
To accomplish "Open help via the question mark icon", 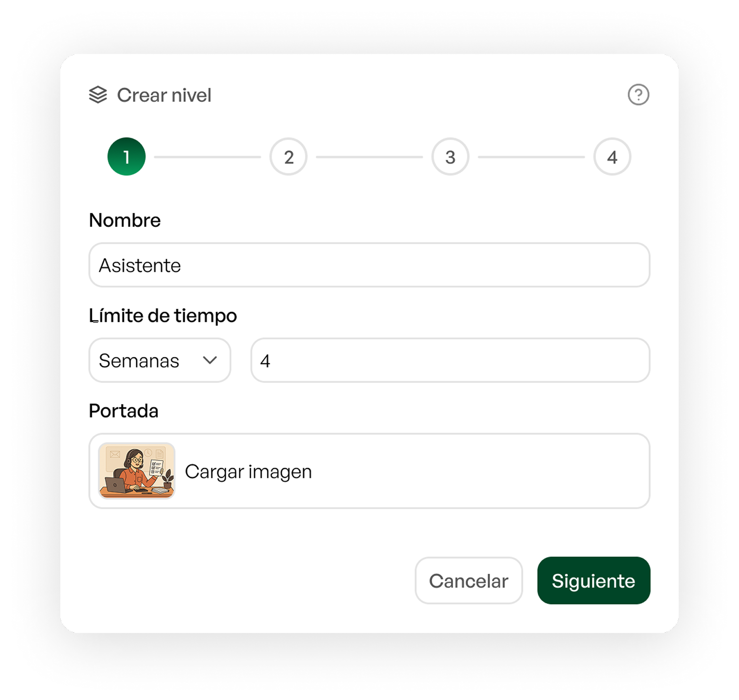I will point(638,95).
